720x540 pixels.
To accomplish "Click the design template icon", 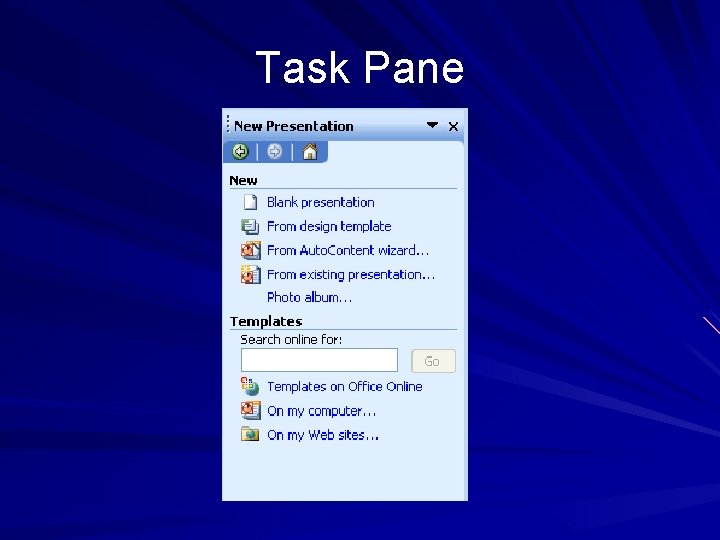I will pos(250,226).
